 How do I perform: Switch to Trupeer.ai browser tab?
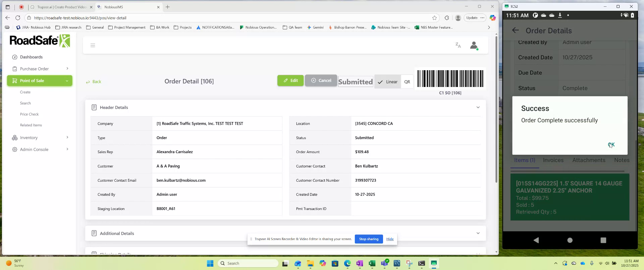(x=61, y=7)
